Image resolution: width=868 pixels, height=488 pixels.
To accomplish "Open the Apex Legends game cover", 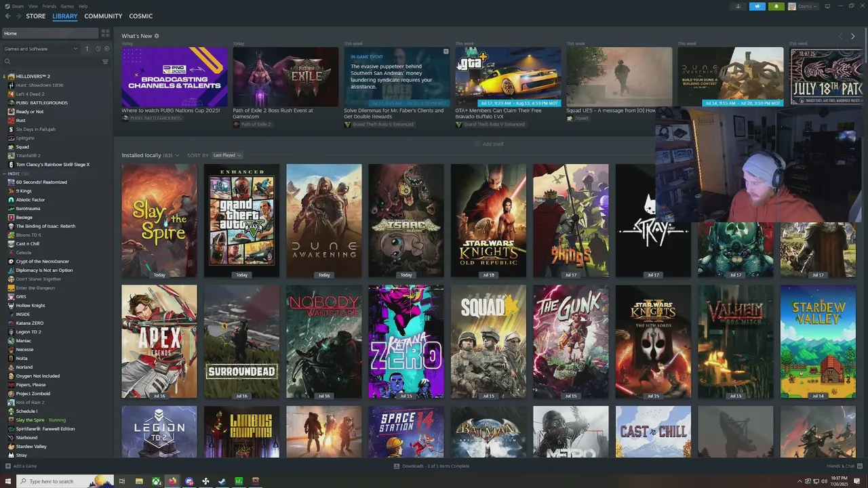I will click(x=159, y=342).
